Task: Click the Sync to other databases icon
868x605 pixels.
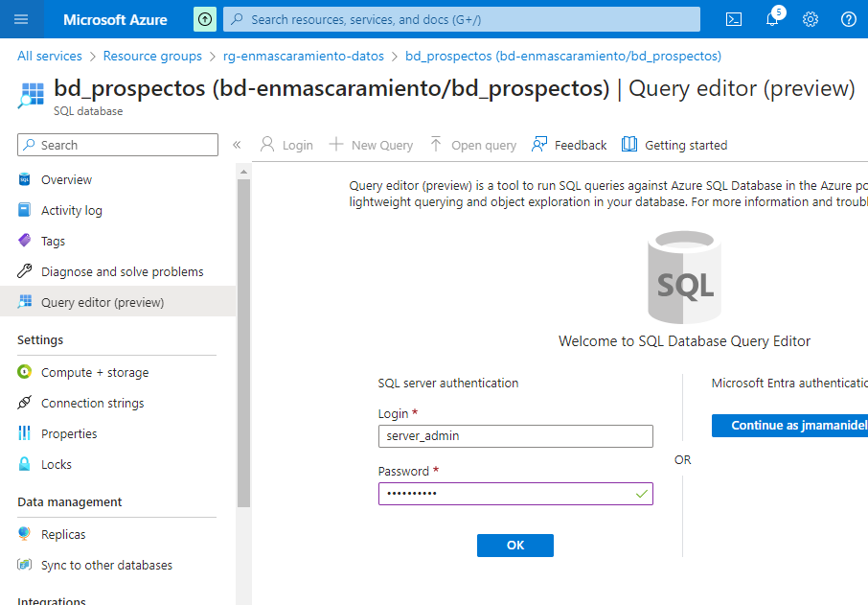Action: tap(24, 565)
